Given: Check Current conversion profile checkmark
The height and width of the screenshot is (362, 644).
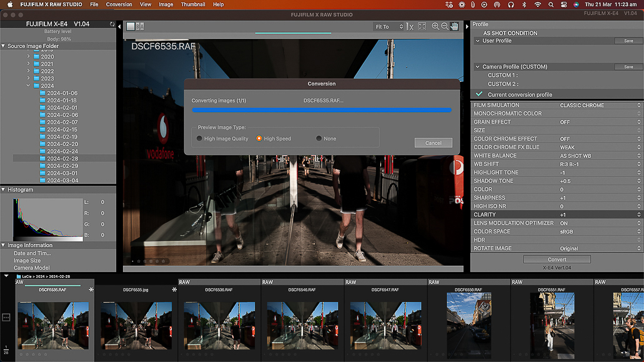Looking at the screenshot, I should (x=479, y=94).
